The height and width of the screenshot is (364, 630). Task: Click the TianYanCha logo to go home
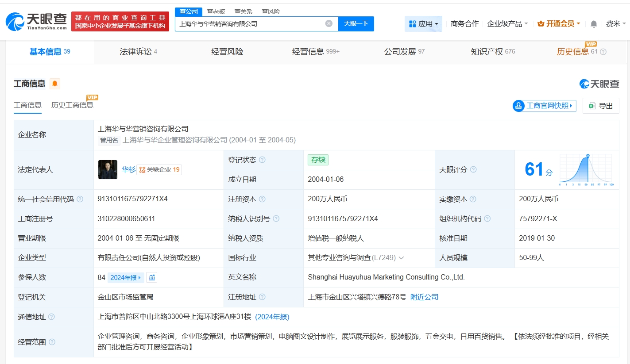[36, 21]
